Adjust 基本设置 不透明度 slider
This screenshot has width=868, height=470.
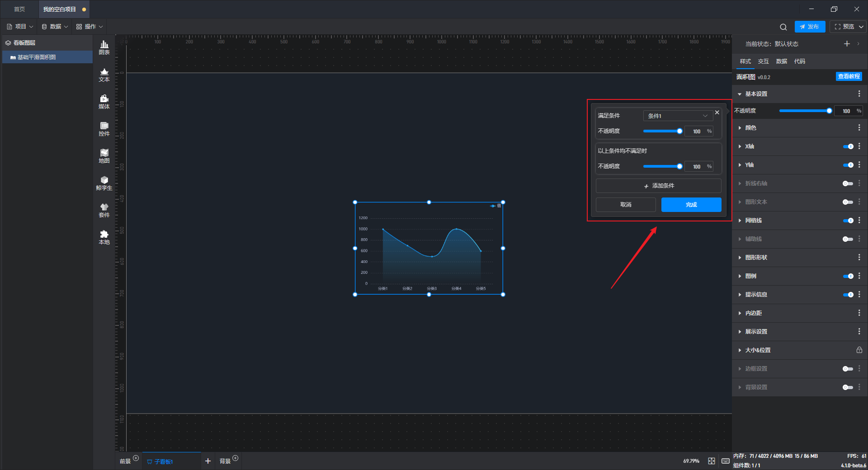click(x=805, y=111)
